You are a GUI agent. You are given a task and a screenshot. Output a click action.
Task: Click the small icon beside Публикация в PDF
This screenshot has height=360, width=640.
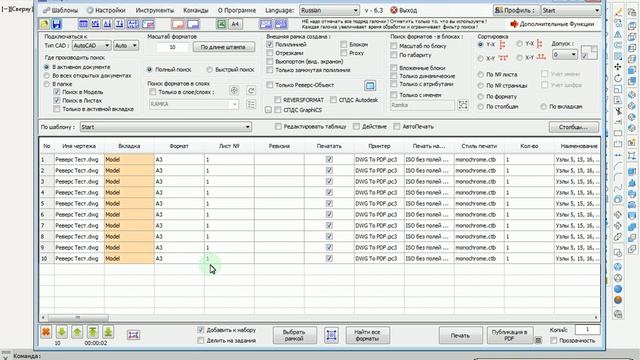[x=538, y=340]
